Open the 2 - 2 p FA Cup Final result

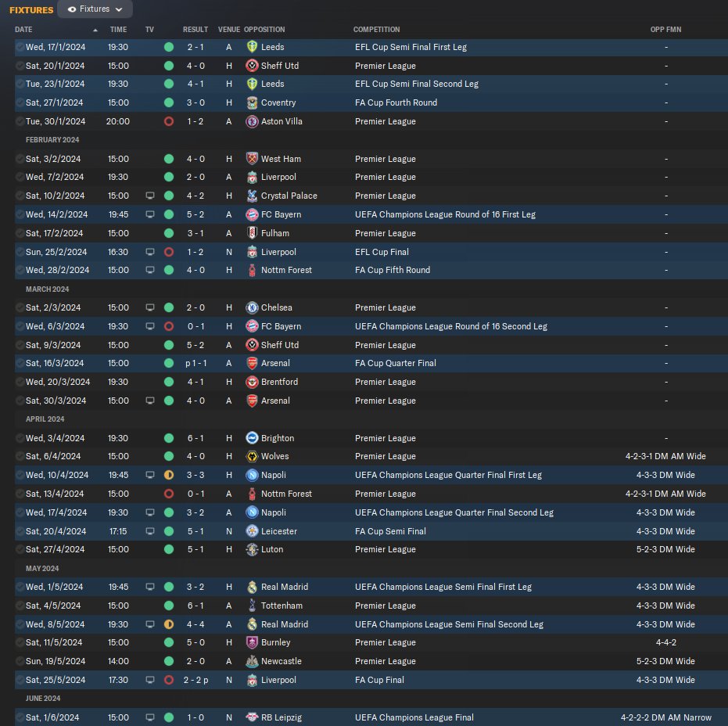195,680
